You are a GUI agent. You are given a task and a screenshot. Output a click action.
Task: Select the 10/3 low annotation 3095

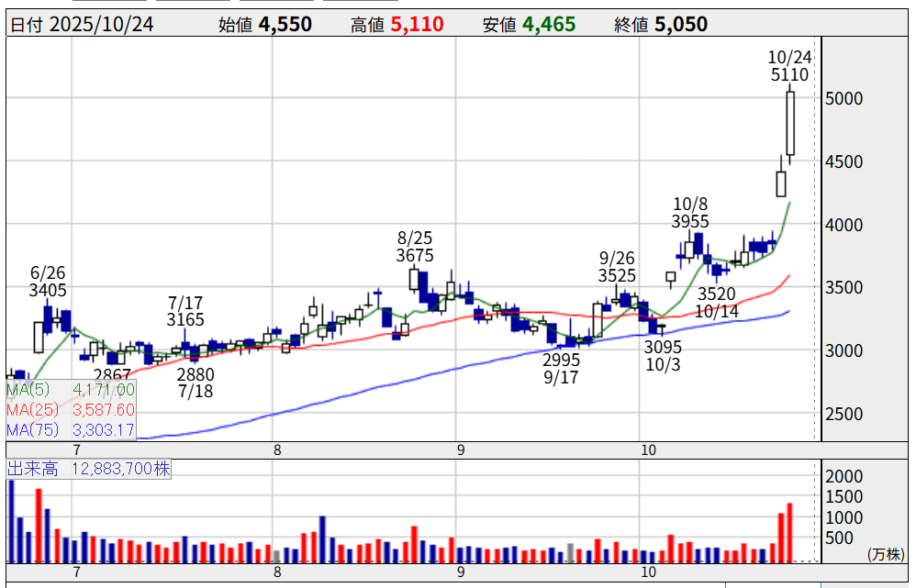pos(663,347)
